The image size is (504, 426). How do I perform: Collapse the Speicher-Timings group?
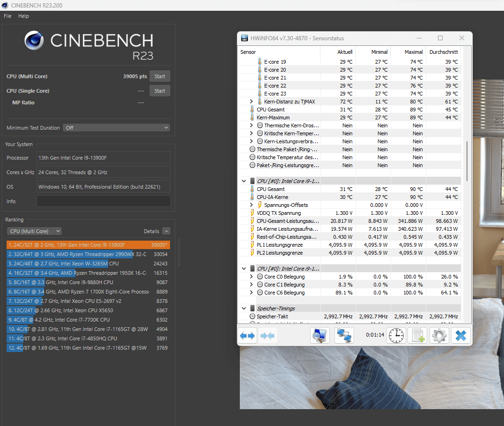[244, 308]
